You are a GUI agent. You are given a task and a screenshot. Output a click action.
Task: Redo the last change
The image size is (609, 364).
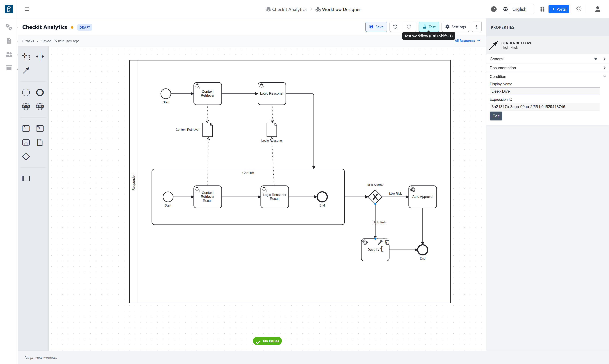pyautogui.click(x=409, y=27)
